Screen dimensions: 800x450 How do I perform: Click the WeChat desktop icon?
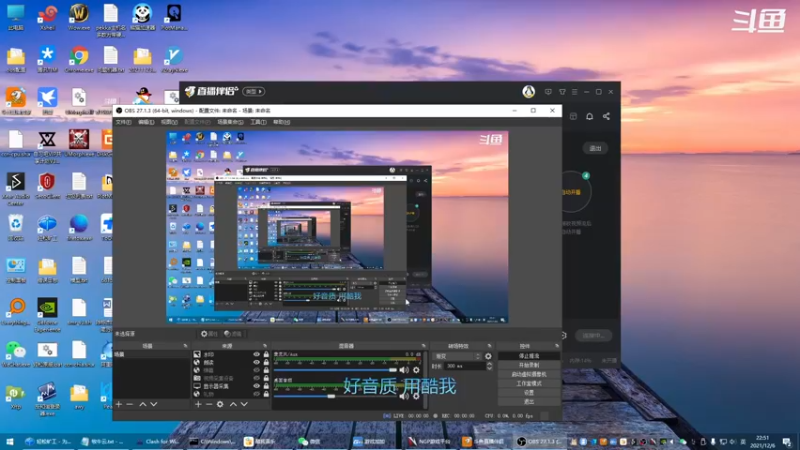[16, 354]
